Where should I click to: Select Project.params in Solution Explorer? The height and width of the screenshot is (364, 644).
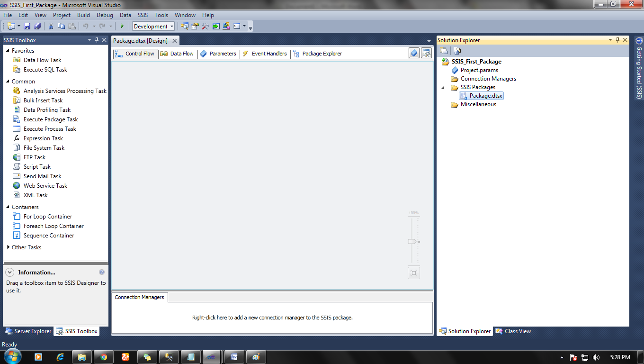[x=474, y=70]
